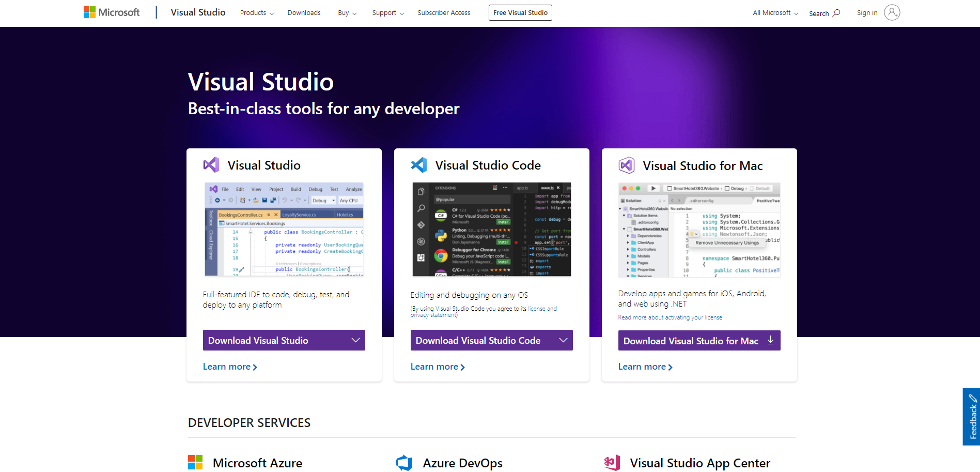This screenshot has height=472, width=980.
Task: Open Subscriber Access nav item
Action: (x=444, y=13)
